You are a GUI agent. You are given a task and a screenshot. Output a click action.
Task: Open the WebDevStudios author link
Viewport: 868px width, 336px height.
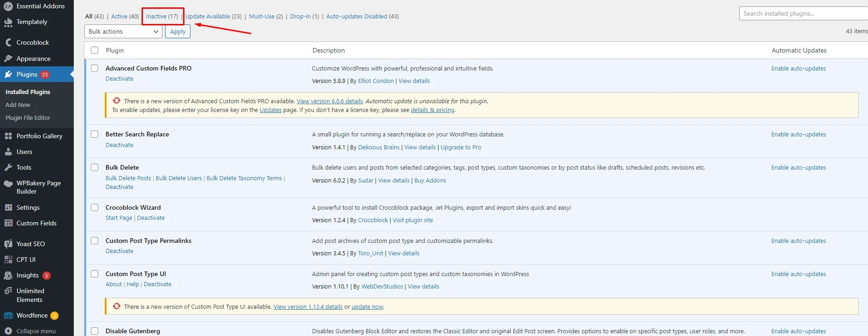click(x=382, y=286)
